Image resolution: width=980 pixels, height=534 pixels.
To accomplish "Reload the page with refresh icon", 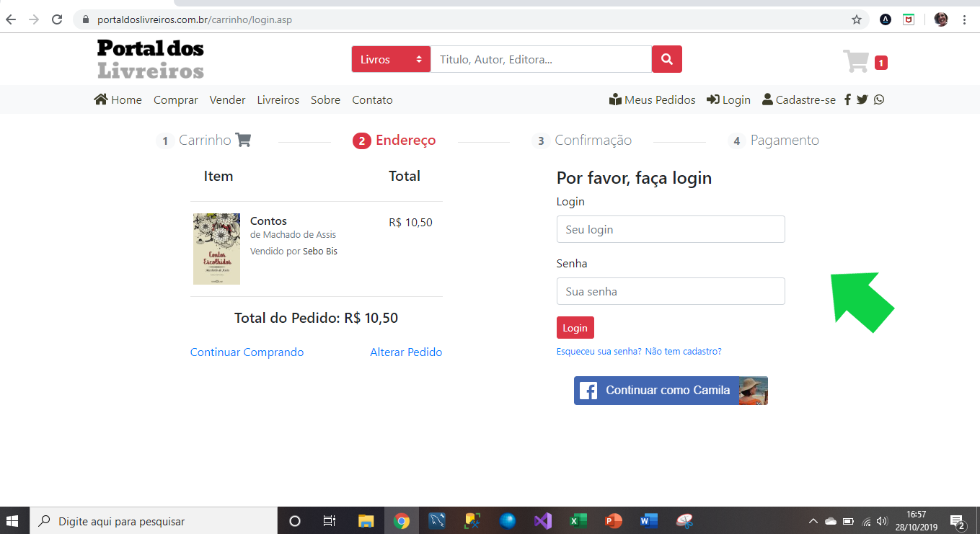I will pos(57,19).
